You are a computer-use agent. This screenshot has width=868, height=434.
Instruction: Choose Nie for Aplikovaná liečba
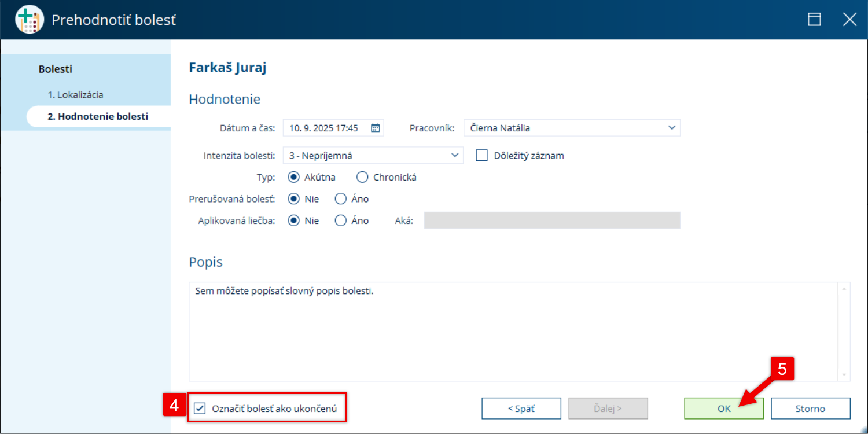[293, 220]
